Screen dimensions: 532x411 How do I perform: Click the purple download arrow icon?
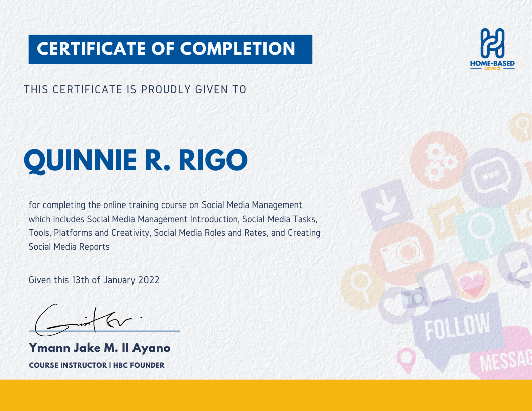tap(387, 205)
